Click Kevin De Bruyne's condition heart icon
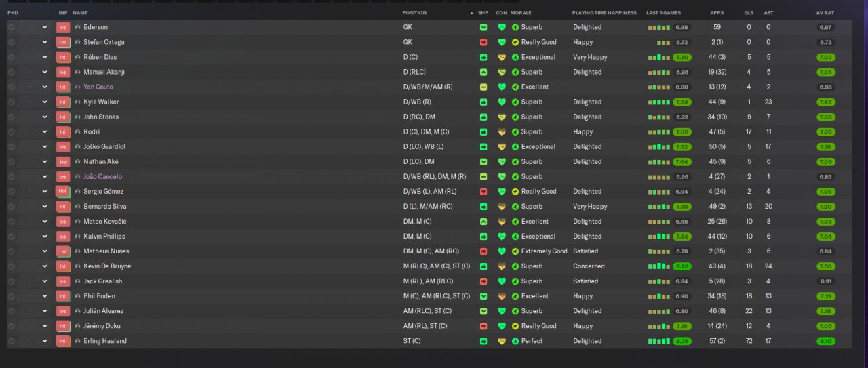The image size is (868, 368). pos(502,266)
